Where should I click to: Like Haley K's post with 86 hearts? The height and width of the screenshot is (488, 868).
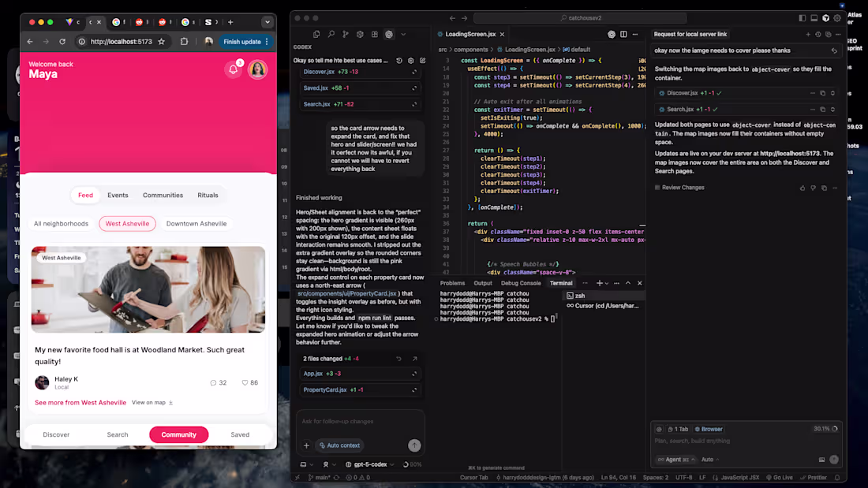point(245,382)
